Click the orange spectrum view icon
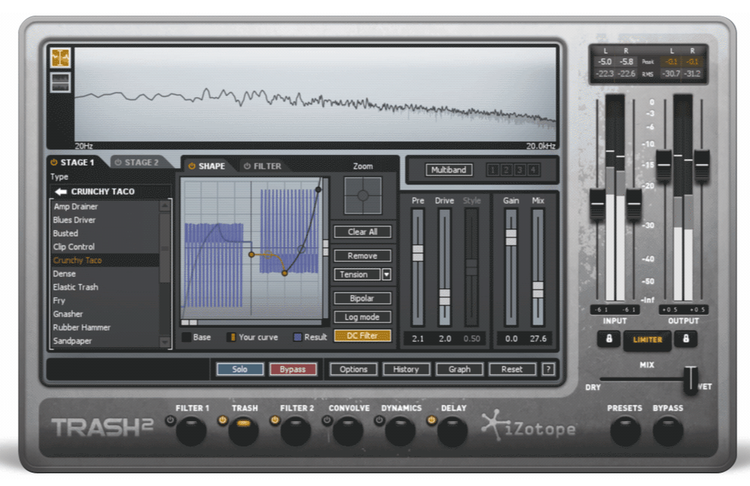750x486 pixels. point(60,58)
